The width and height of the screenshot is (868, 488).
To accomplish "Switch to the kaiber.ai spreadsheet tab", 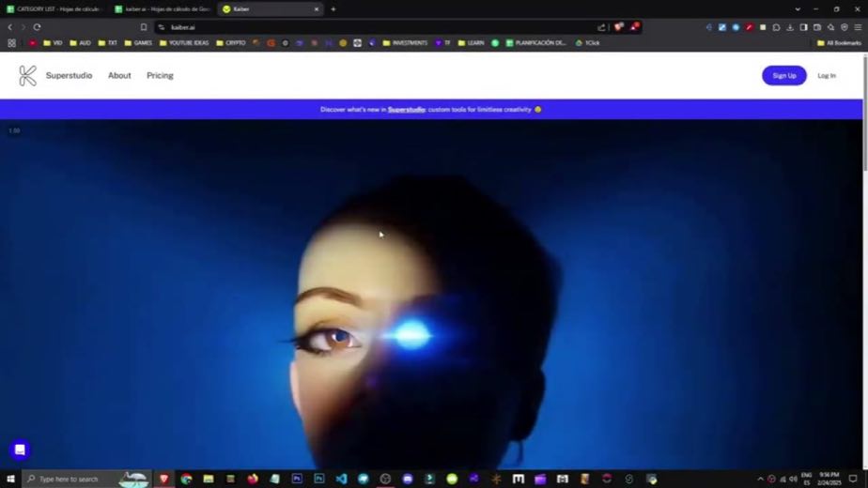I will click(x=163, y=9).
